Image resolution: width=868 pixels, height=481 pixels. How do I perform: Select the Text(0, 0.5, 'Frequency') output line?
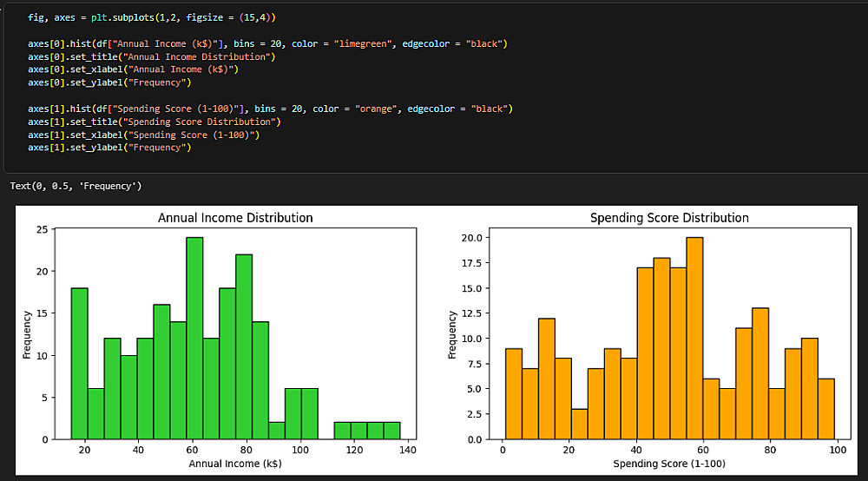[x=76, y=187]
